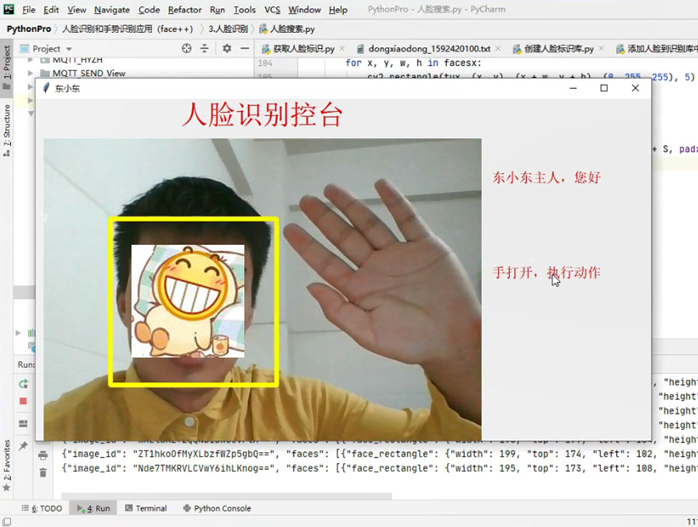Viewport: 698px width, 527px height.
Task: Open the Python Console tool window
Action: (217, 508)
